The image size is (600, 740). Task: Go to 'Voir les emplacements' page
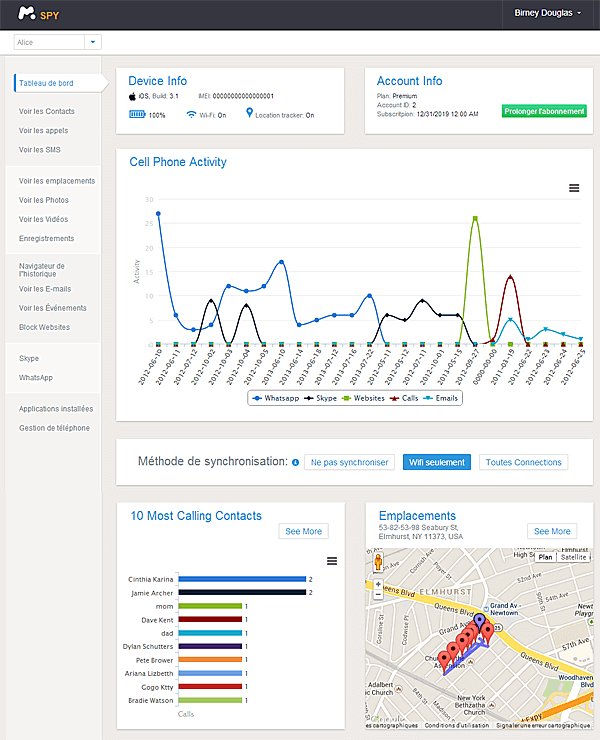[56, 181]
